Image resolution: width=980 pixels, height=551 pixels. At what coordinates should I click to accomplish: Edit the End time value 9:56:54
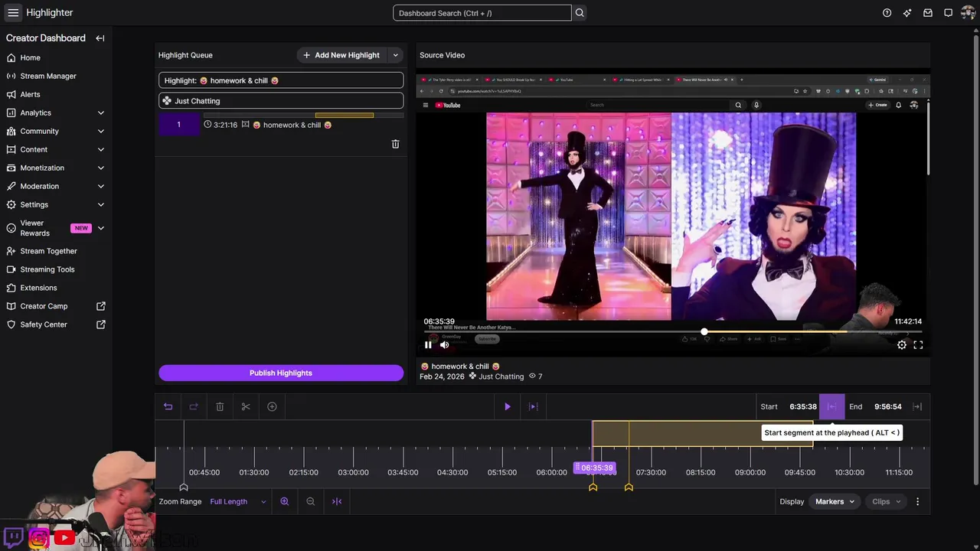coord(887,406)
